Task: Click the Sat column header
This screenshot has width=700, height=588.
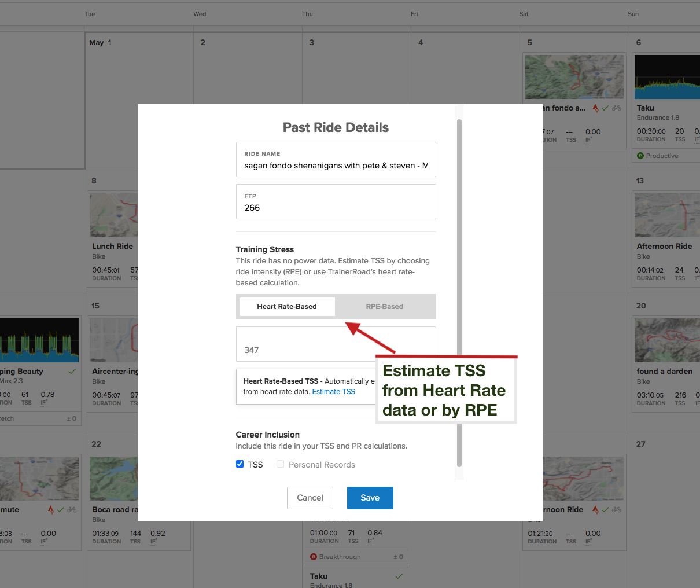Action: point(524,14)
